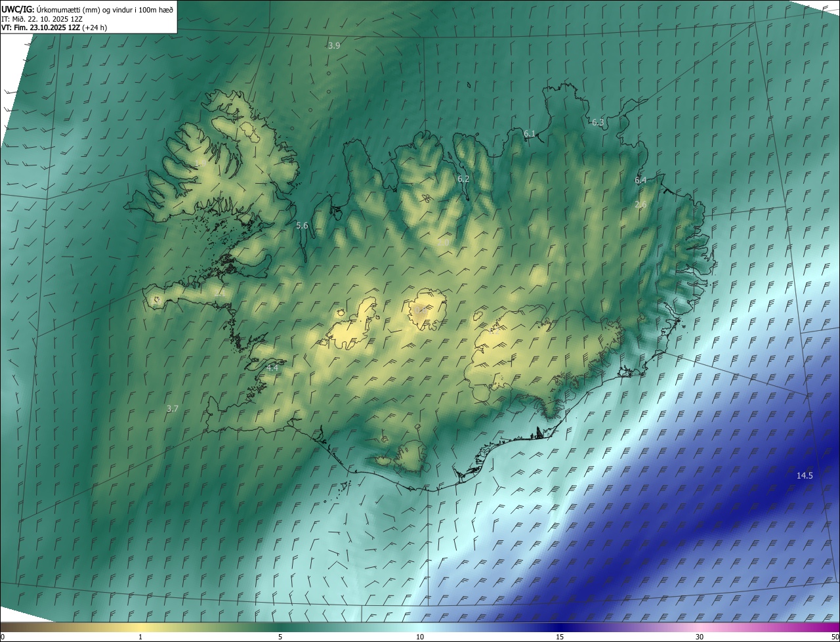Click the 5.6 value label on the map

[x=302, y=225]
